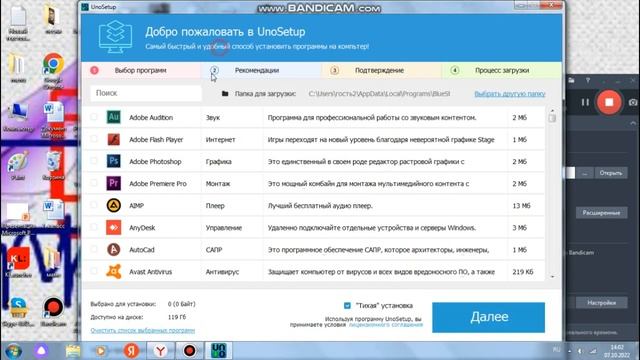Open the Bandicam taskbar record icon
The image size is (640, 360).
pos(189,351)
